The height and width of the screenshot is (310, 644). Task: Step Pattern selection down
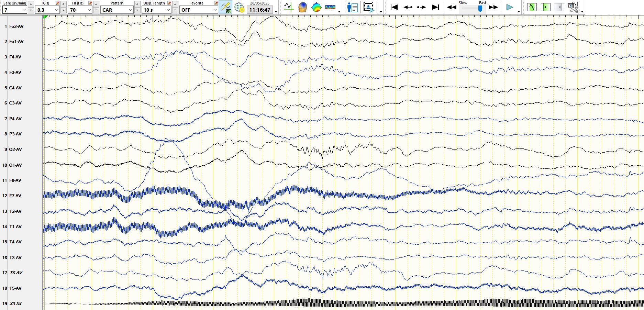click(137, 10)
